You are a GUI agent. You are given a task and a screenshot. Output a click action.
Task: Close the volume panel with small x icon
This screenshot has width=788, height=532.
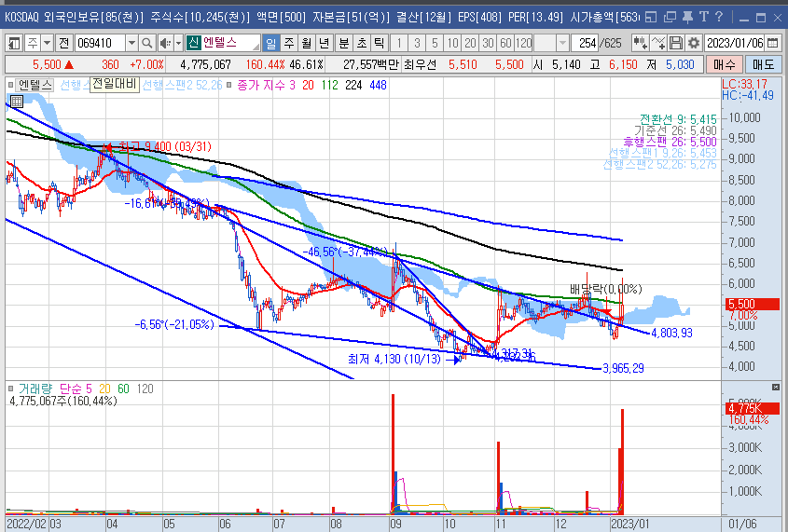click(776, 387)
